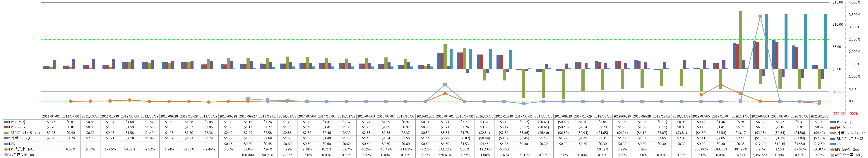Select the 312.22% EPS growth cell
Viewport: 868px width, 158px height.
[445, 149]
